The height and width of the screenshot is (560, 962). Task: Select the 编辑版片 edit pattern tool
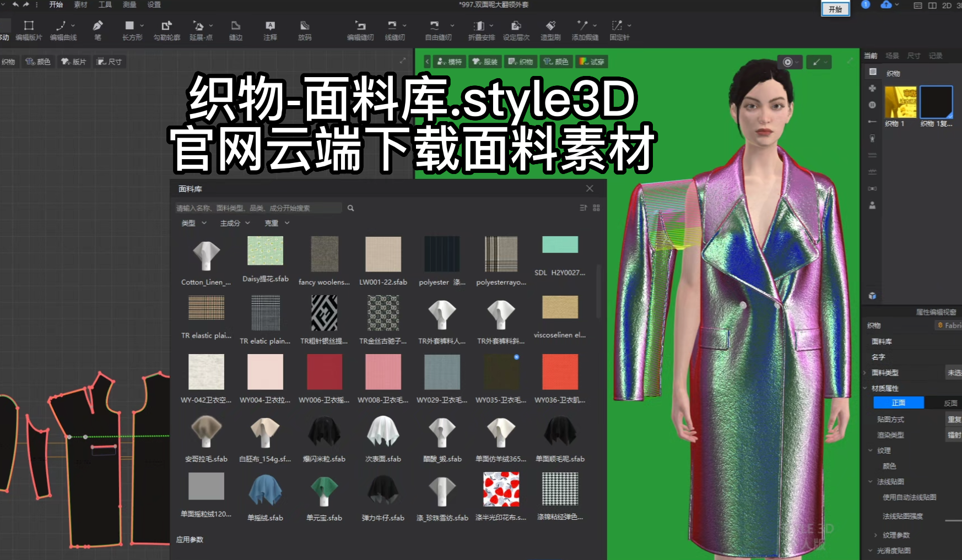coord(29,30)
